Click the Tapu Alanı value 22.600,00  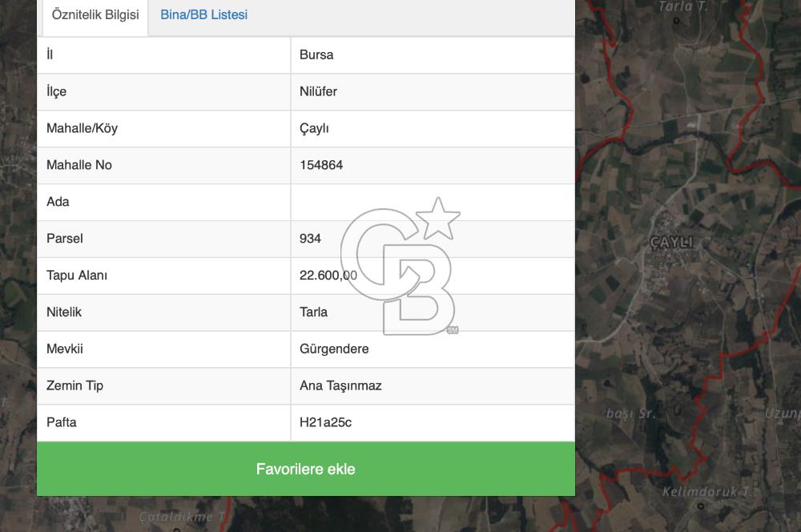click(328, 276)
